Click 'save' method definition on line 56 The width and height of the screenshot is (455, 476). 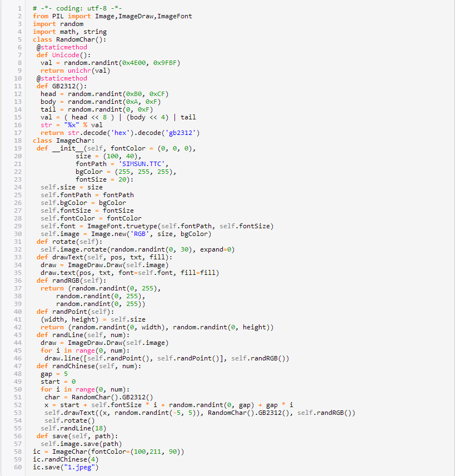coord(60,436)
